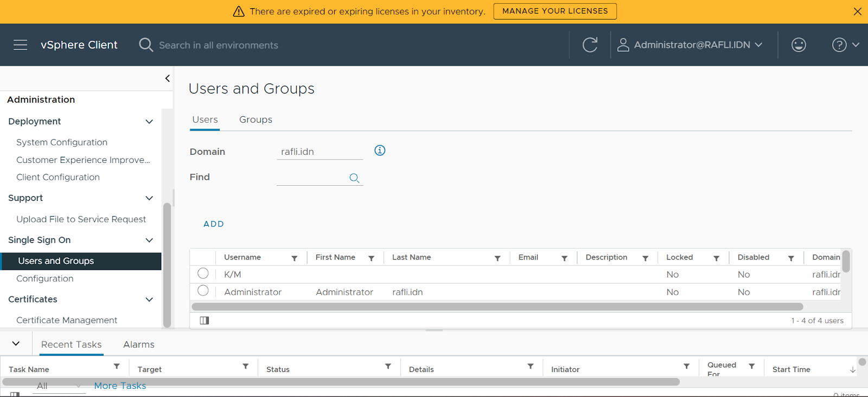Sort tasks by Start Time arrow

[x=853, y=370]
